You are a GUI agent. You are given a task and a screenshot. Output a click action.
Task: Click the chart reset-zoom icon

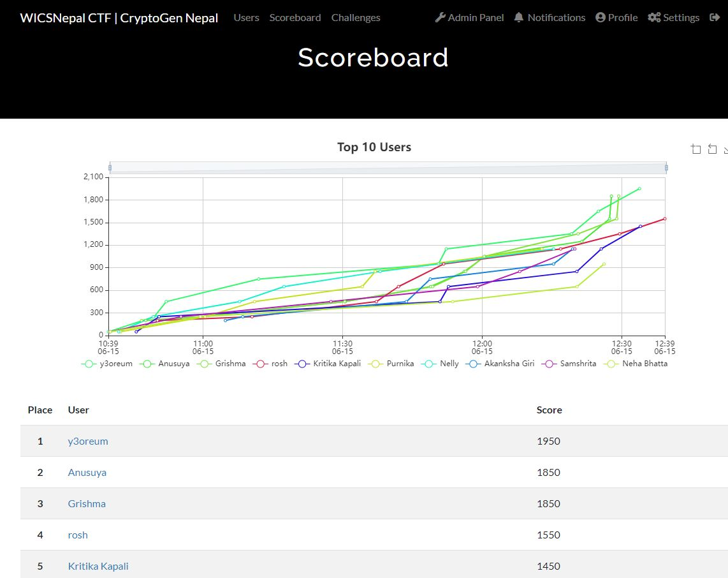point(712,149)
